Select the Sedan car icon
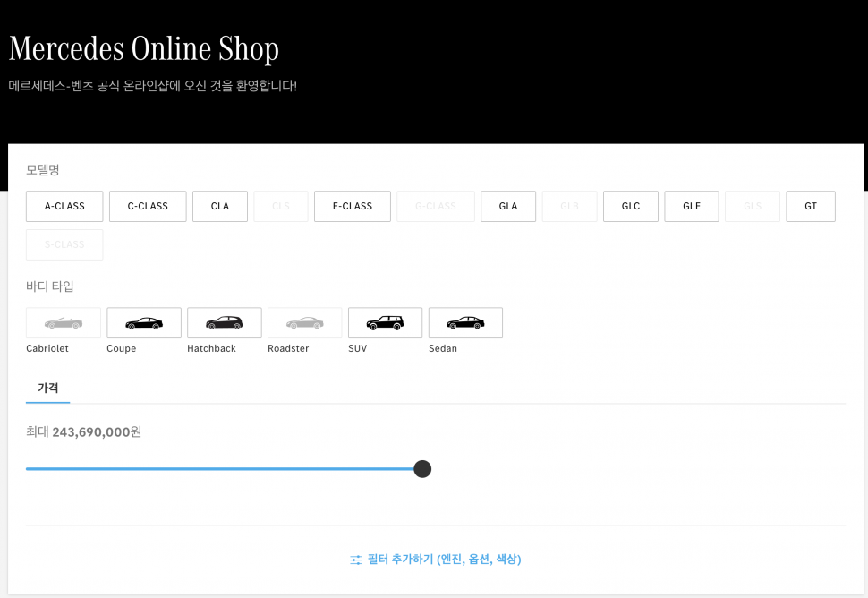The height and width of the screenshot is (598, 868). [465, 323]
